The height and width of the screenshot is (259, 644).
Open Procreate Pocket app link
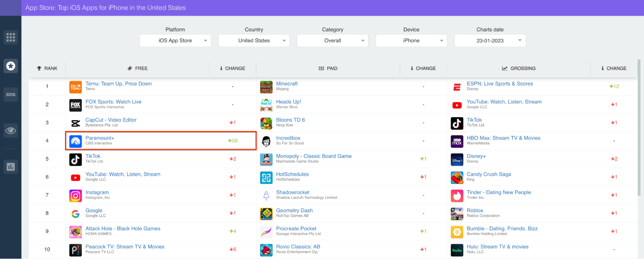pyautogui.click(x=296, y=229)
